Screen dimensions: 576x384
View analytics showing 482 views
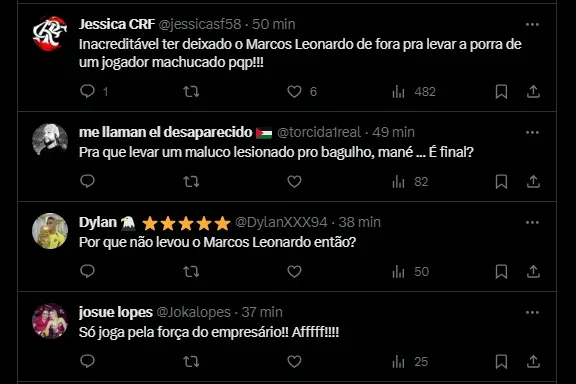pos(414,91)
